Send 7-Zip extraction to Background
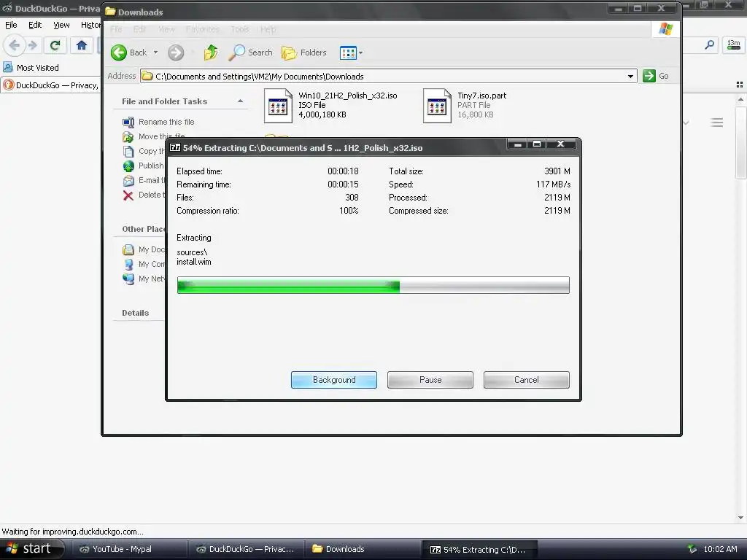 click(x=334, y=380)
